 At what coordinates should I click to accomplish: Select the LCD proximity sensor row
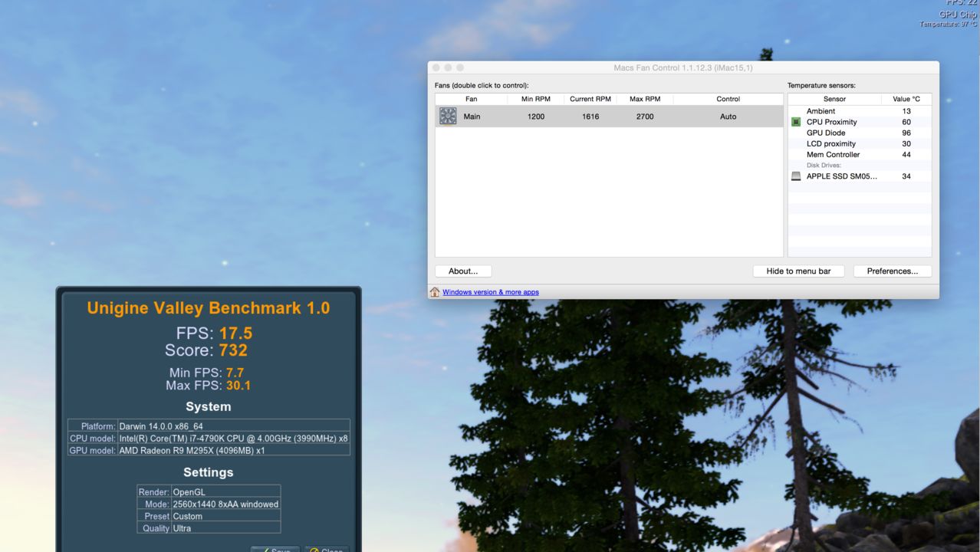(860, 143)
